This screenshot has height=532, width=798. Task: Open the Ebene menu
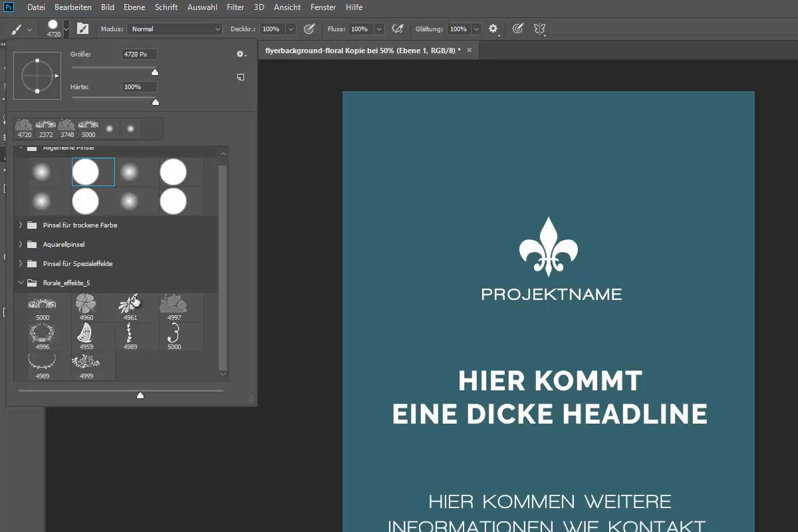coord(134,7)
